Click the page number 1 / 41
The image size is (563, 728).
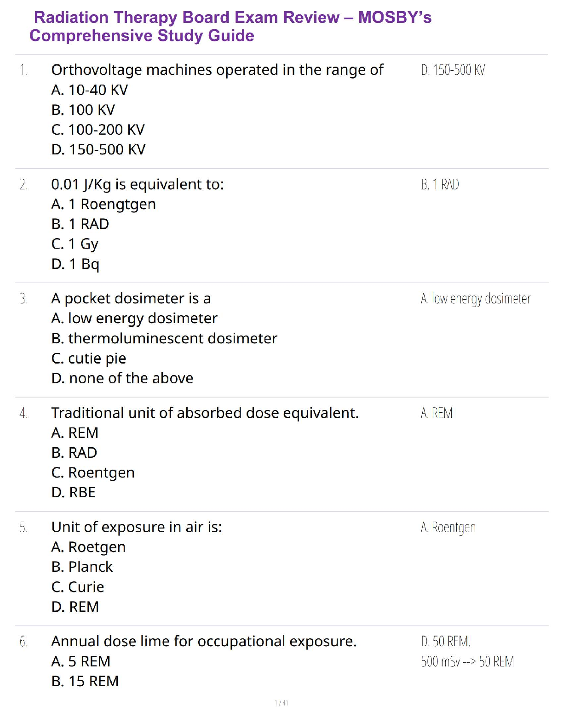pyautogui.click(x=281, y=703)
